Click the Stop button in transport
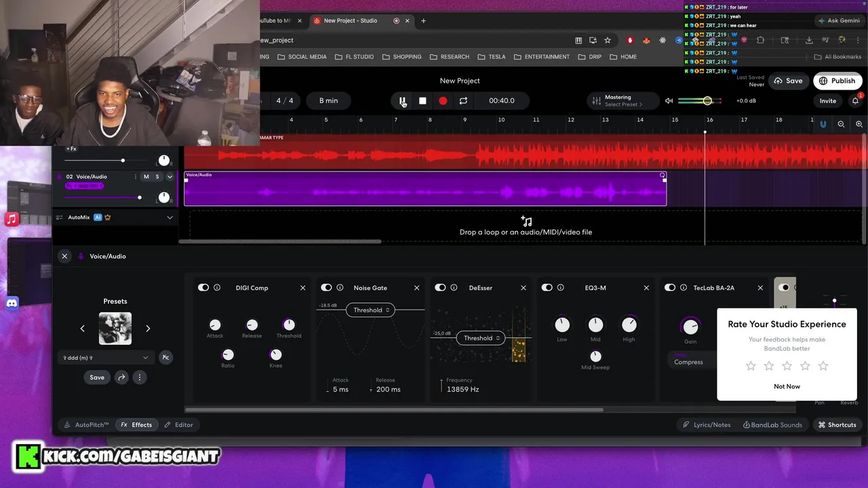Image resolution: width=868 pixels, height=488 pixels. point(422,100)
